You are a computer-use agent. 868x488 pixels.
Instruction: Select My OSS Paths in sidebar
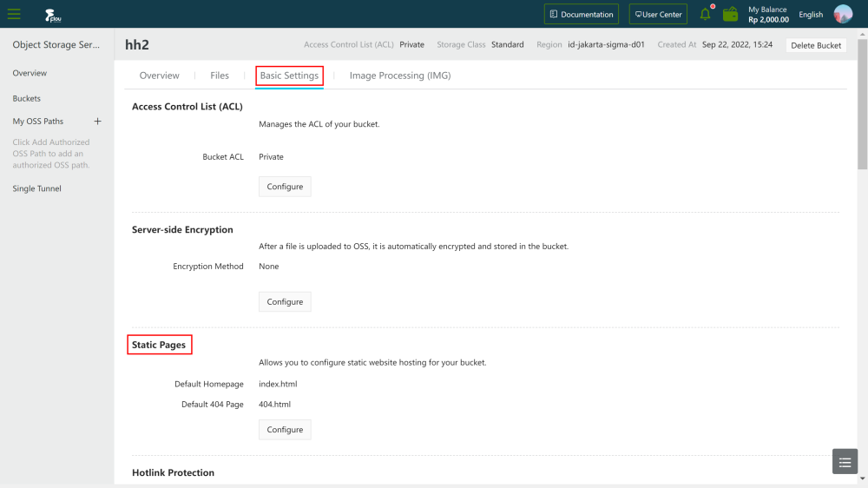click(x=38, y=122)
